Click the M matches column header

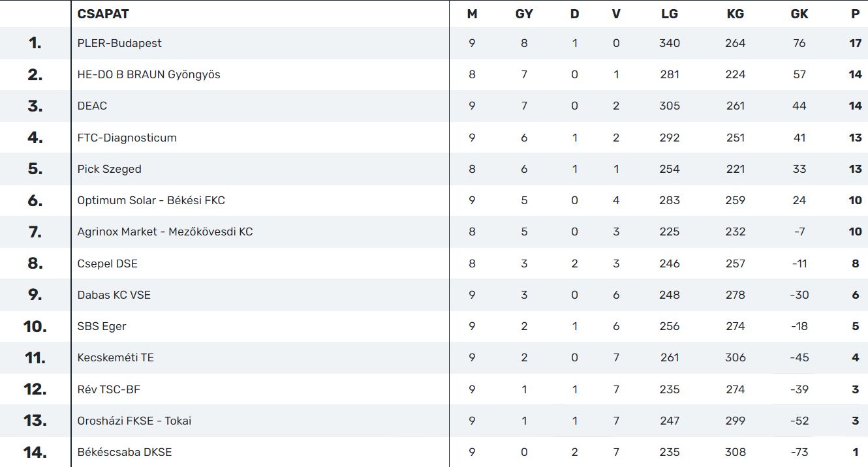(x=472, y=14)
